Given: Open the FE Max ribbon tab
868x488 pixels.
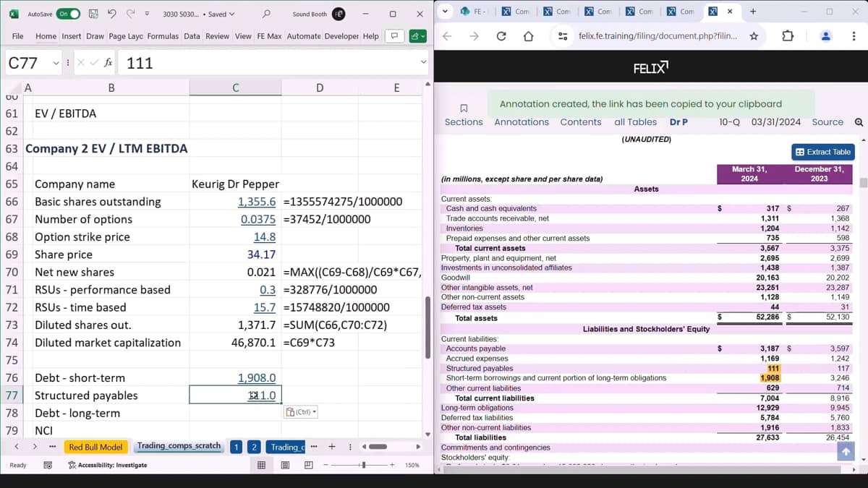Looking at the screenshot, I should (270, 36).
